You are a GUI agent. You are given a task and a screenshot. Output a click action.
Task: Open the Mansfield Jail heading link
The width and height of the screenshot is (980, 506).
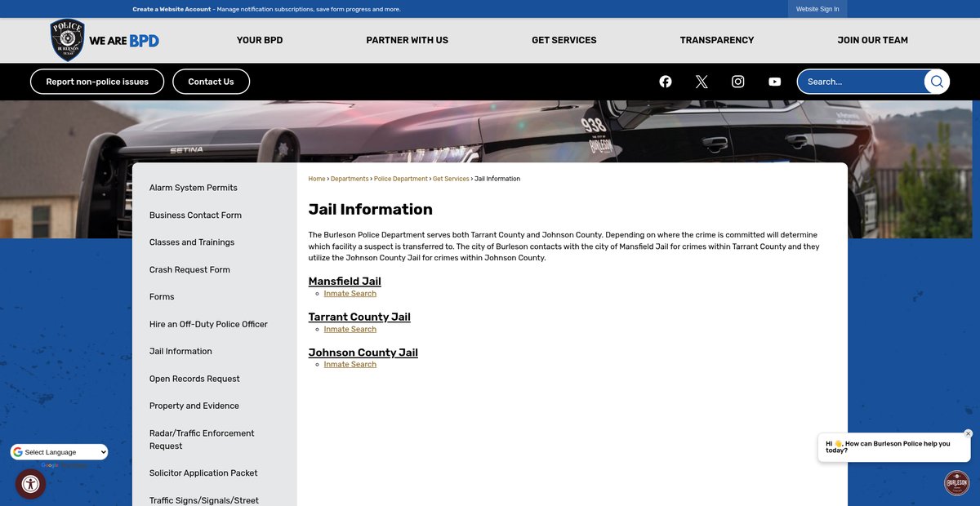[x=345, y=281]
